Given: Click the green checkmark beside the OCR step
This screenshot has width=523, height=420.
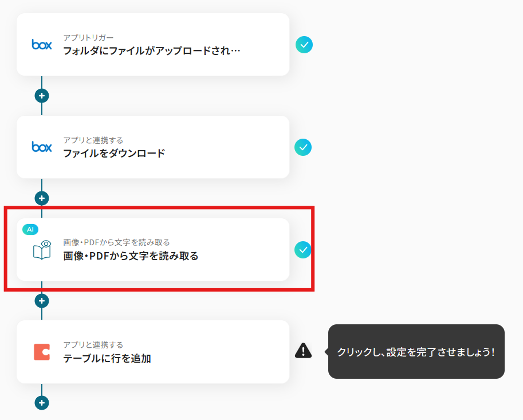Looking at the screenshot, I should [x=303, y=249].
